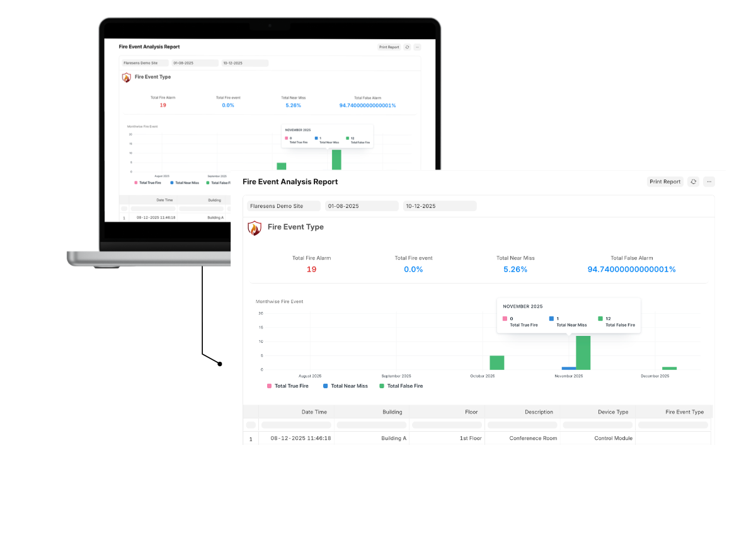Open the three-dot menu on the laptop screen
This screenshot has height=542, width=756.
point(416,47)
